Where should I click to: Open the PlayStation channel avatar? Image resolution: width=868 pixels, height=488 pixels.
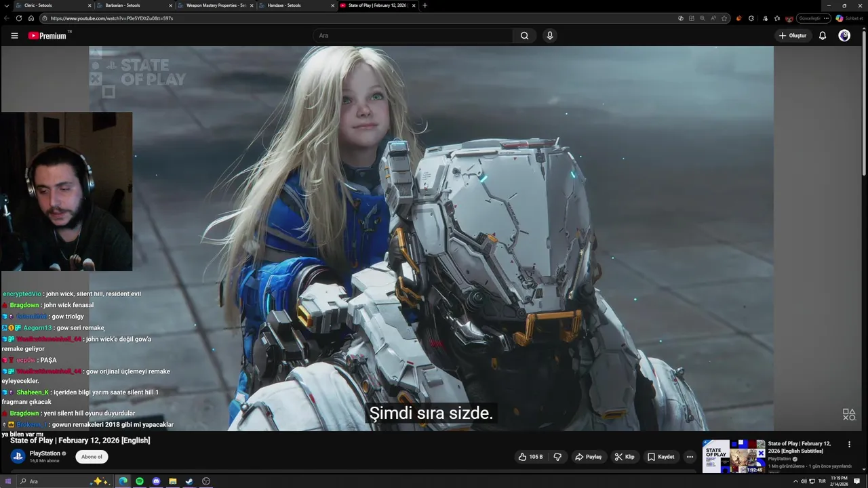(18, 457)
